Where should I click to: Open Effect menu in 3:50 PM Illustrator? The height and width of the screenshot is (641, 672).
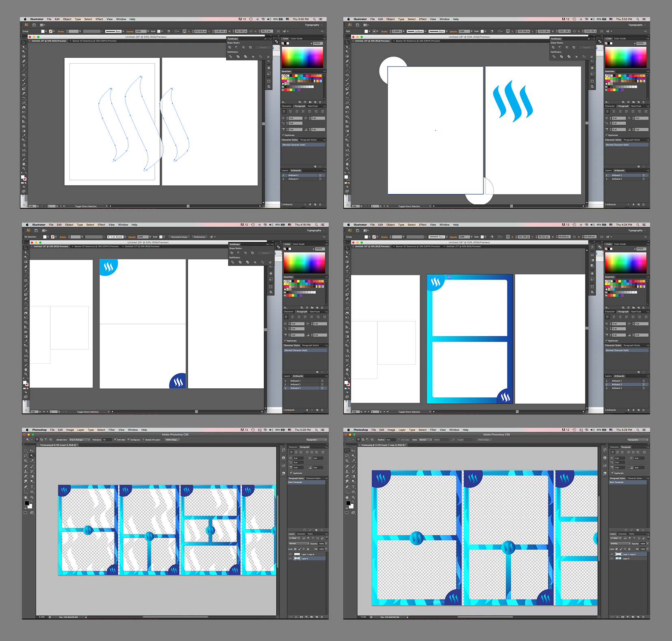tap(99, 19)
